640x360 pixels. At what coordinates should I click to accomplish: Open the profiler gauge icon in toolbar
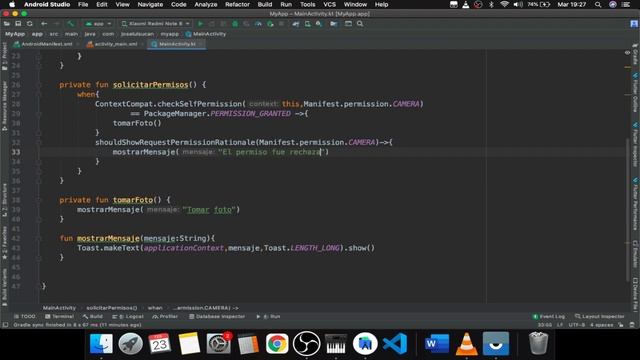pyautogui.click(x=258, y=24)
